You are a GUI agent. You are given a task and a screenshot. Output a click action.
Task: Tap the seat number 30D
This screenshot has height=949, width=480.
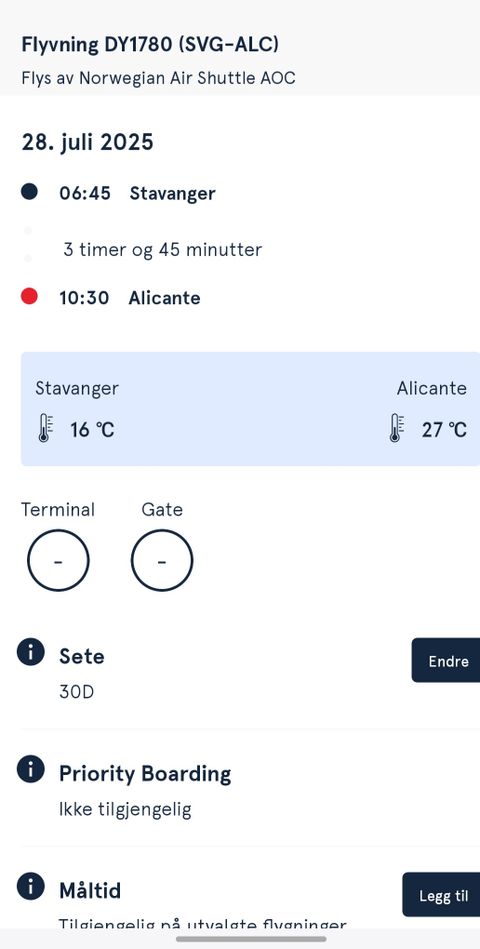[76, 692]
